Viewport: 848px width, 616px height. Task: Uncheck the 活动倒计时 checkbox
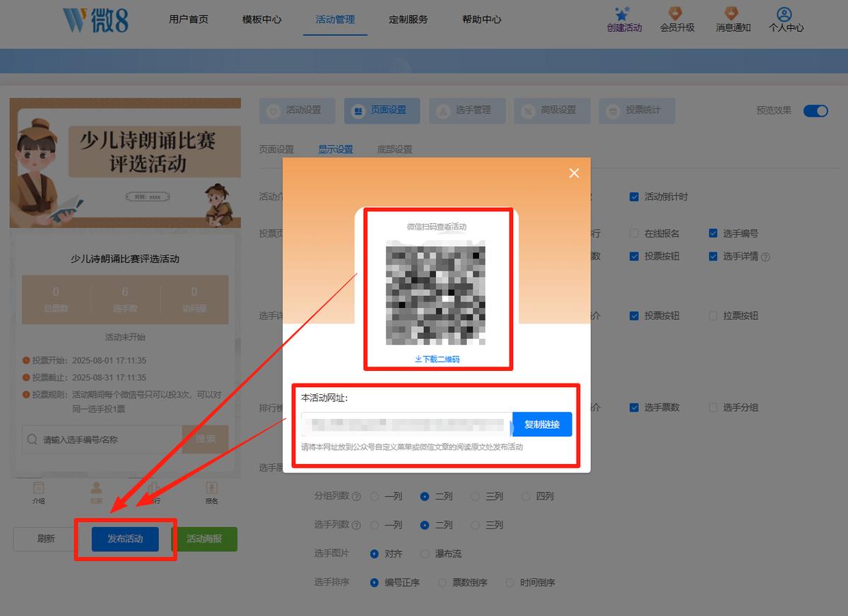click(634, 197)
